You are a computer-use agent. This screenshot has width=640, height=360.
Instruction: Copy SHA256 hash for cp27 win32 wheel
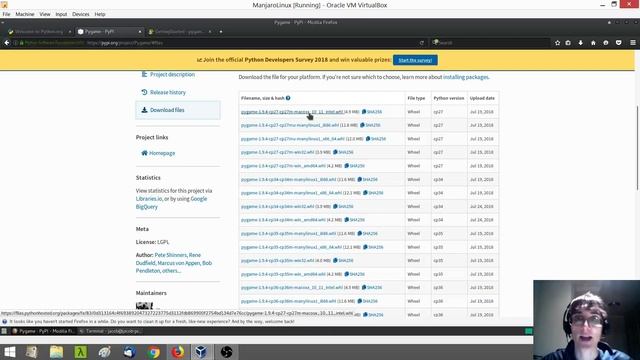click(343, 152)
